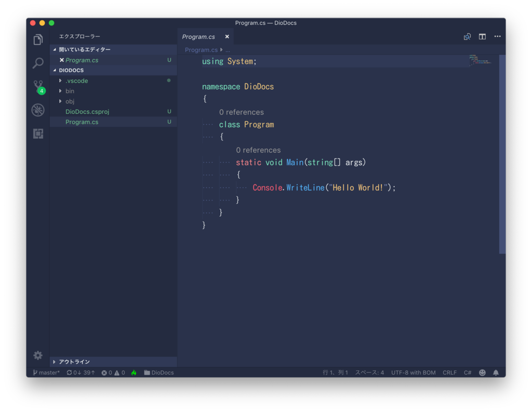532x412 pixels.
Task: Change cursor position 行 1、列 1
Action: click(x=335, y=373)
